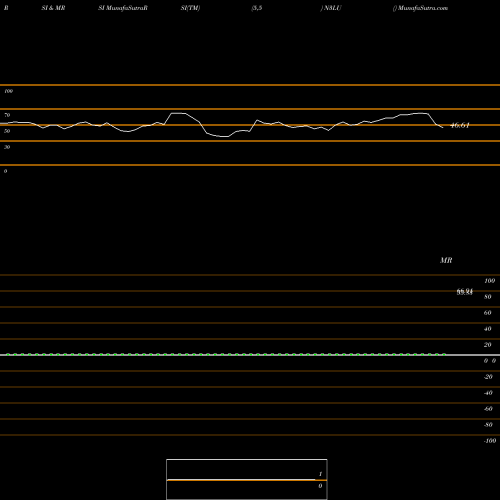Click the -20 label on MR axis
The height and width of the screenshot is (500, 500).
click(488, 377)
